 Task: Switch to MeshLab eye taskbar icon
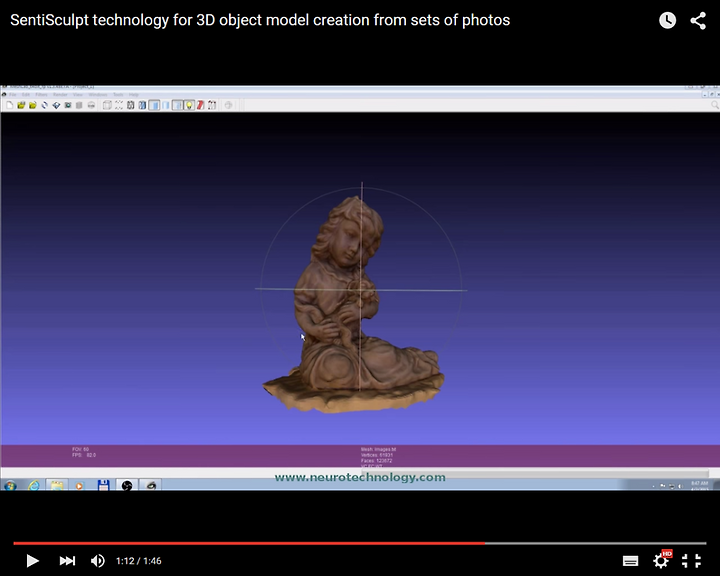[151, 485]
